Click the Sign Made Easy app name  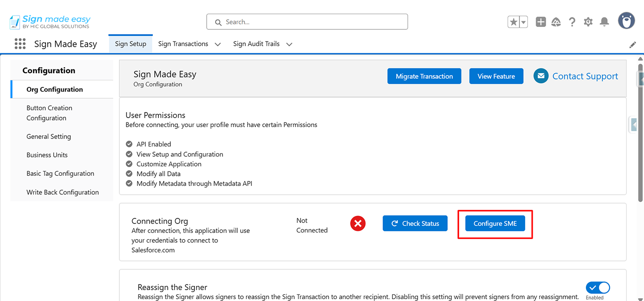click(x=66, y=44)
